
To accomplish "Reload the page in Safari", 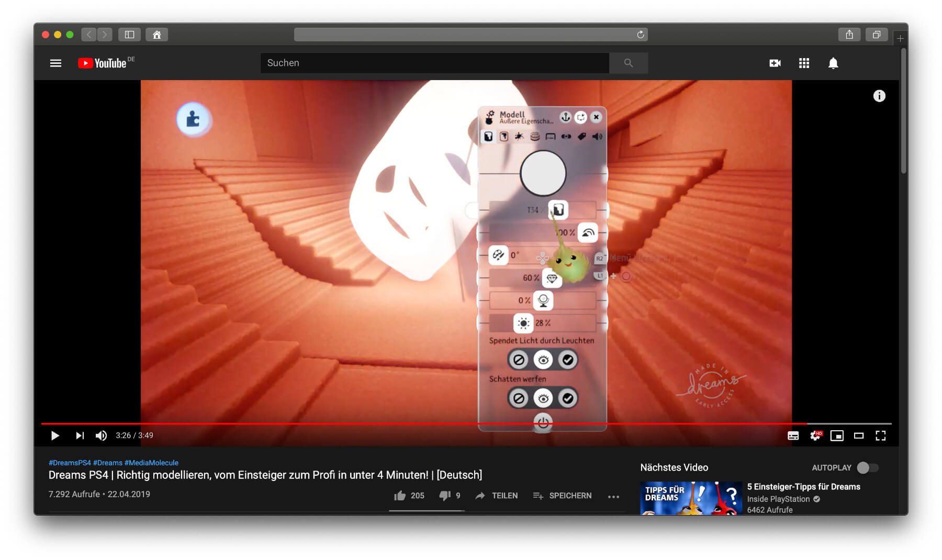I will [641, 35].
